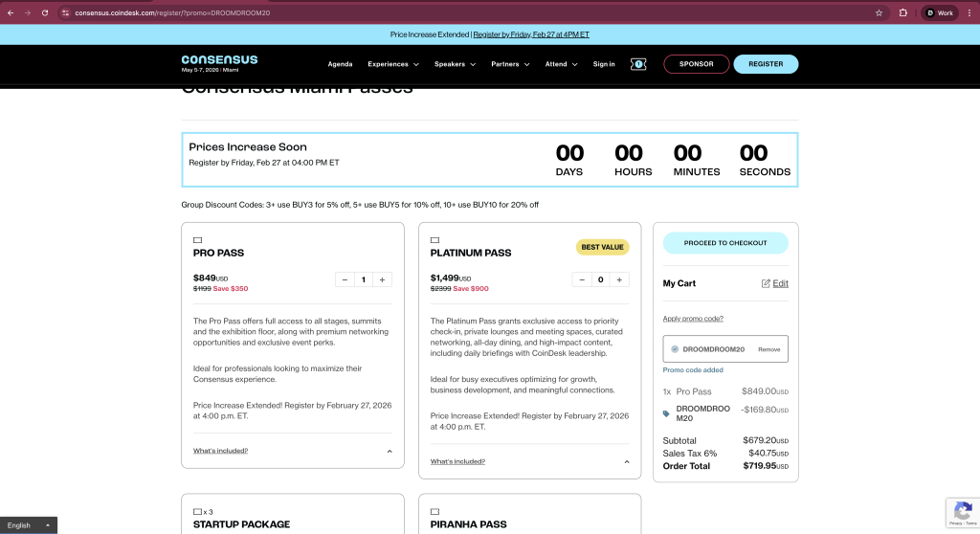Open the English language selector

click(28, 525)
